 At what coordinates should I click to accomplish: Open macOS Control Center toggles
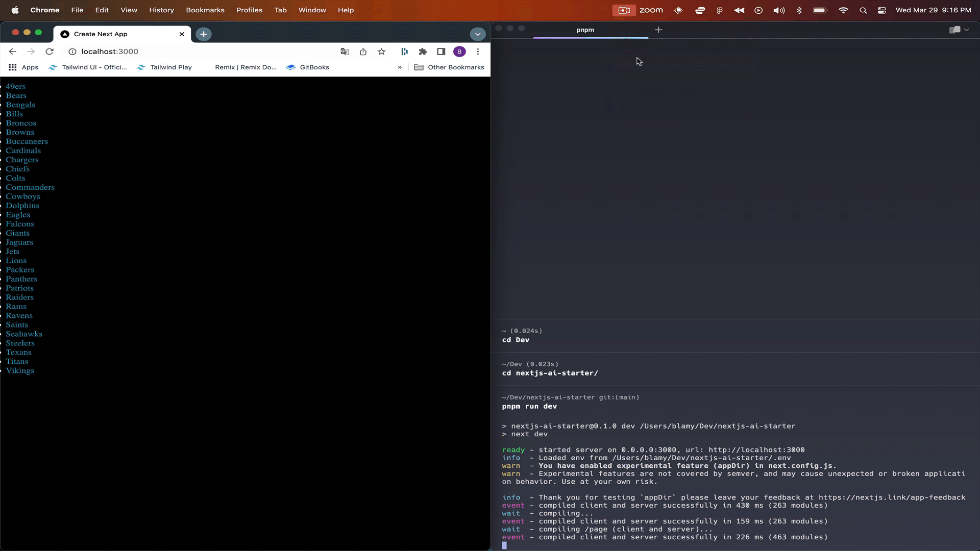click(x=881, y=10)
